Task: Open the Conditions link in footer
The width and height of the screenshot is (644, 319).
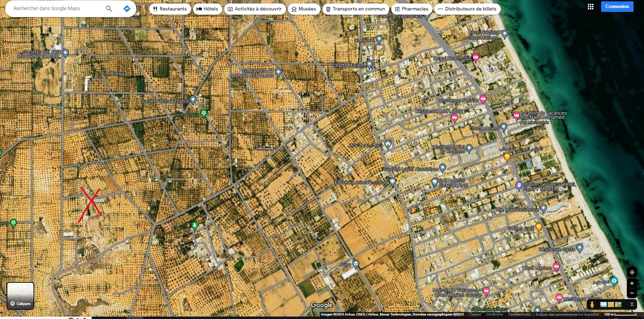Action: (x=494, y=314)
